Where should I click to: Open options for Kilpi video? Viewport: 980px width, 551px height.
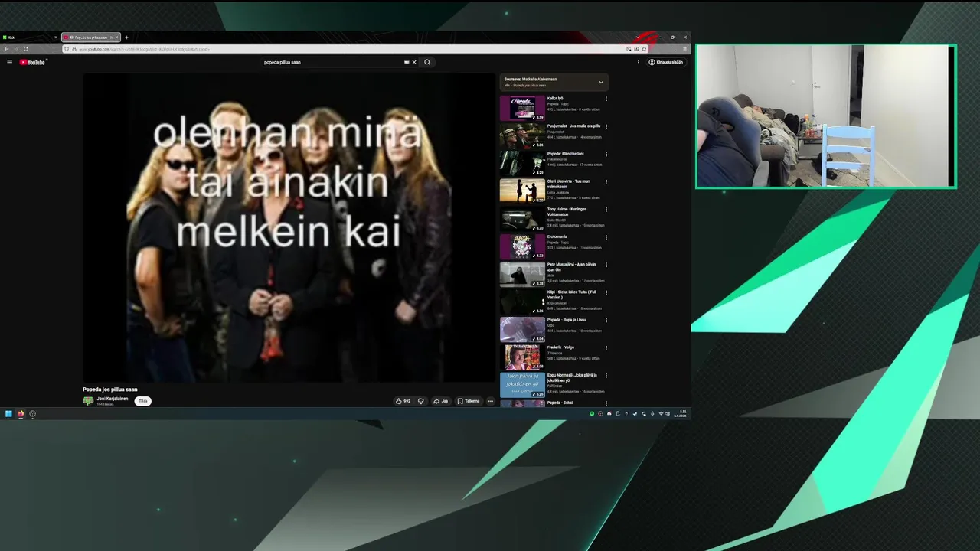click(606, 292)
